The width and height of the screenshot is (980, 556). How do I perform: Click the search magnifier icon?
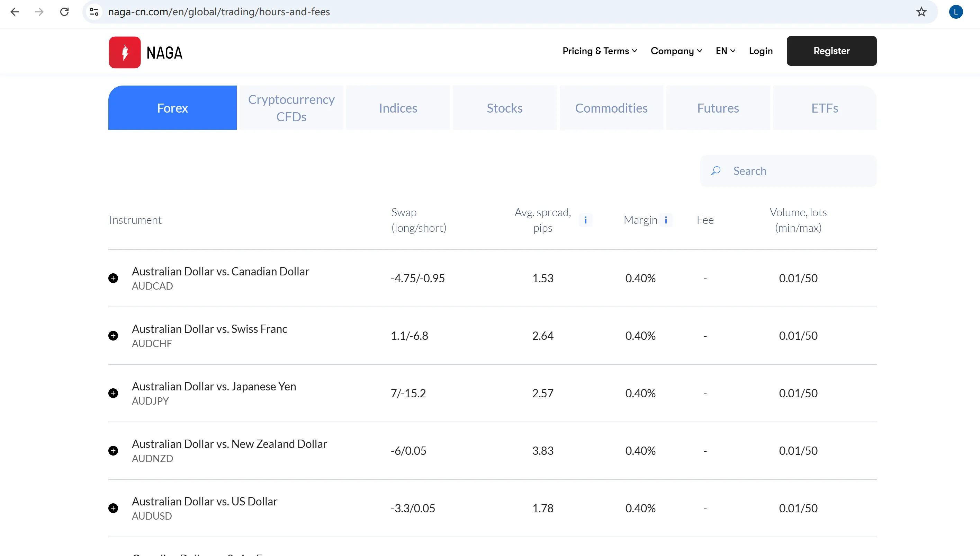pos(716,171)
